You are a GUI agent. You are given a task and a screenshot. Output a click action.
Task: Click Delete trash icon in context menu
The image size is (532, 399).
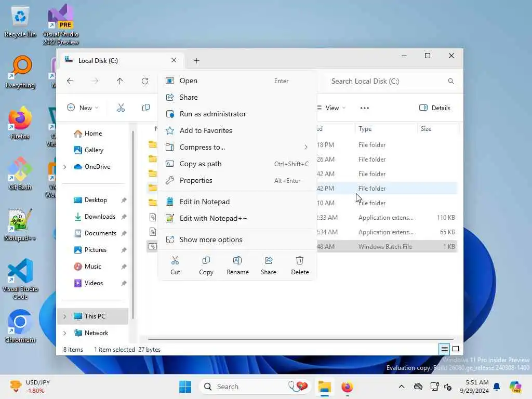(x=300, y=265)
